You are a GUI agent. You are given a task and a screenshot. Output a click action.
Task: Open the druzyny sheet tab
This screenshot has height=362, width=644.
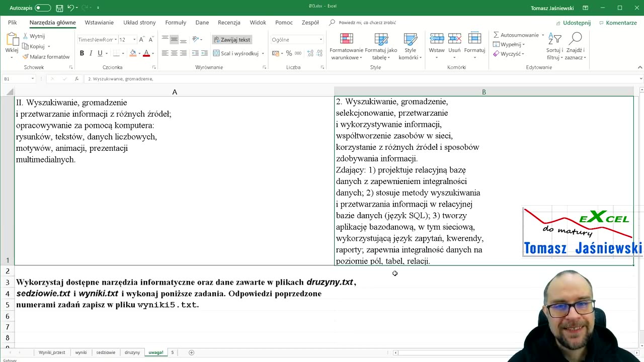tap(132, 352)
